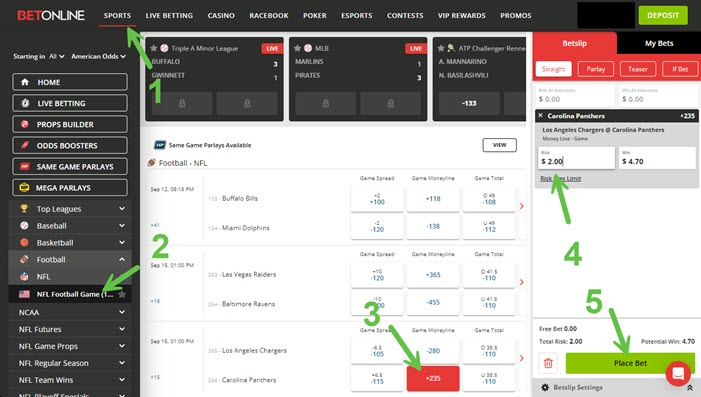This screenshot has width=701, height=397.
Task: Click the Odds Boosters rocket icon
Action: click(x=25, y=145)
